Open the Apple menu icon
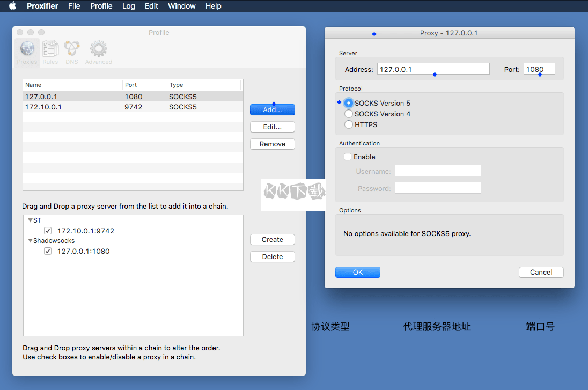The width and height of the screenshot is (588, 390). pos(13,6)
